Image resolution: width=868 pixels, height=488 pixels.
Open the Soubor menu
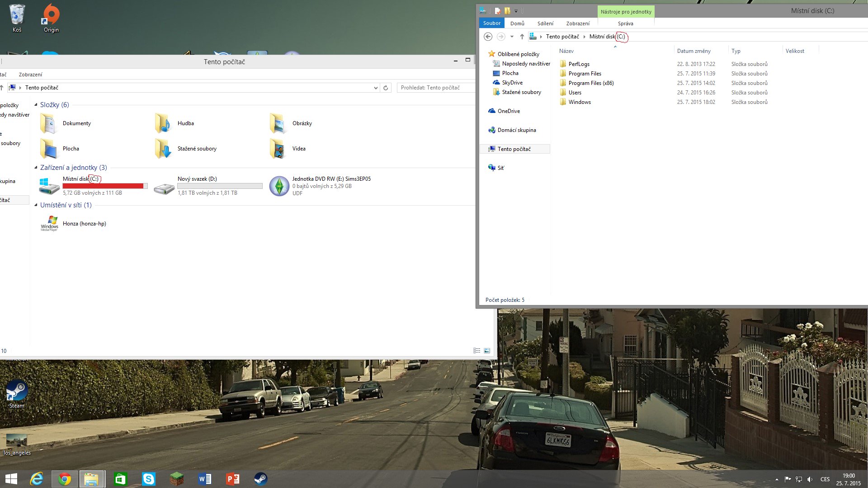pos(491,23)
